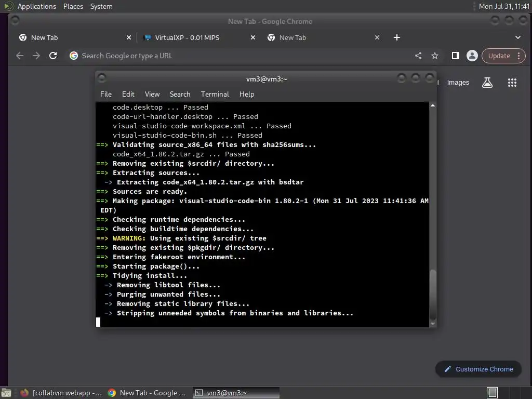Open Chrome profile avatar
This screenshot has width=532, height=399.
[472, 56]
